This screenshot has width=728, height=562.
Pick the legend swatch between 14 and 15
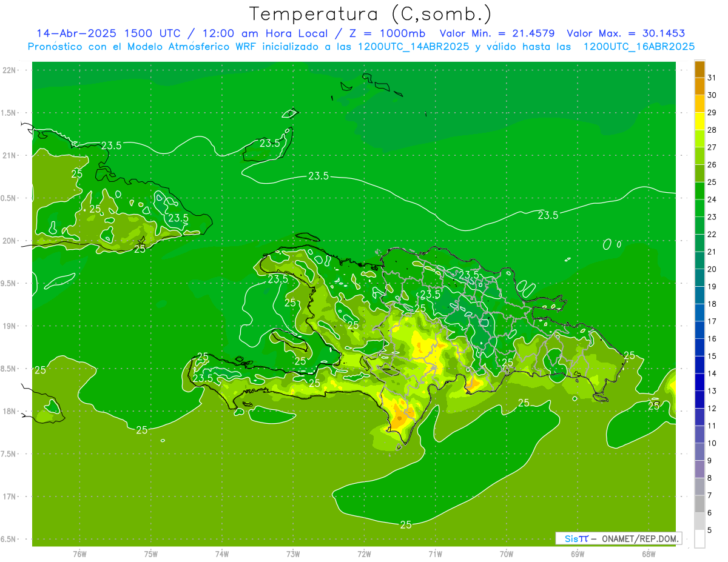[699, 365]
